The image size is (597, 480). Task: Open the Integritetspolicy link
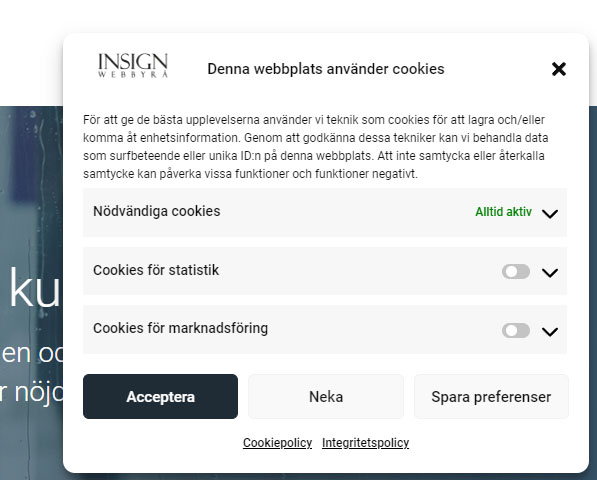tap(365, 443)
